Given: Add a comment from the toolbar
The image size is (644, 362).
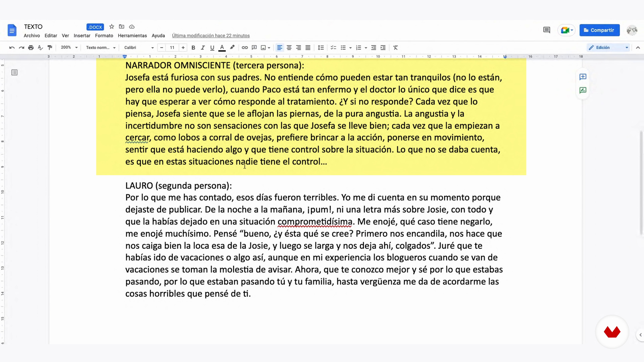Looking at the screenshot, I should pos(254,47).
